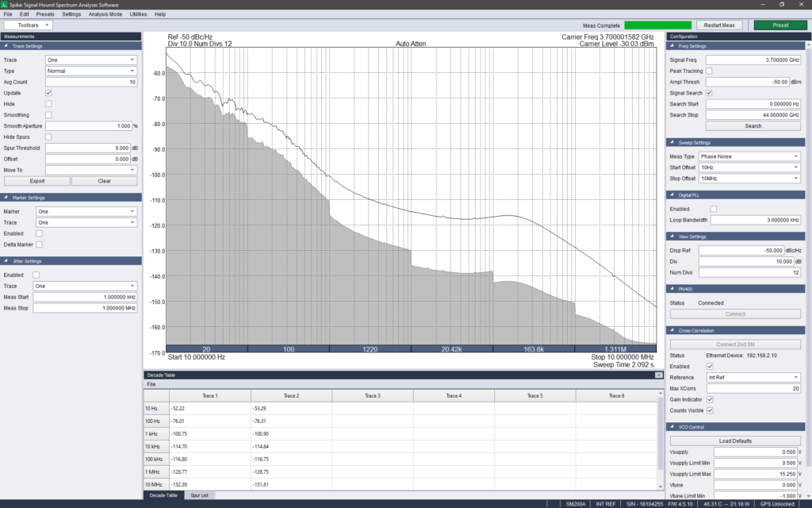Click the Signal Freq input field
The width and height of the screenshot is (812, 508).
pos(753,60)
